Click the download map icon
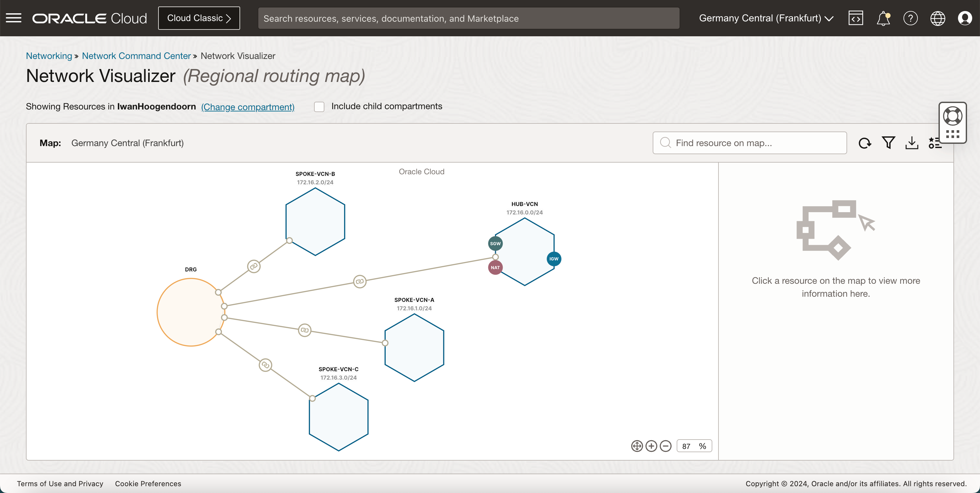The height and width of the screenshot is (493, 980). pos(912,143)
